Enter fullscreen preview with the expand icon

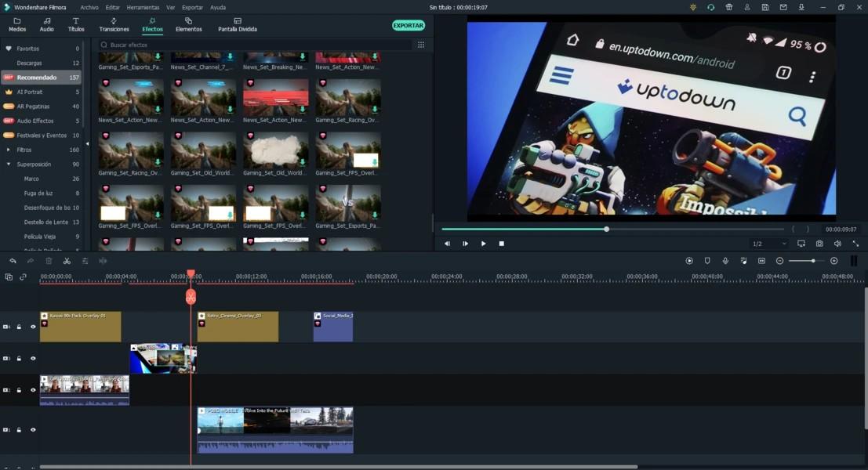click(x=855, y=244)
